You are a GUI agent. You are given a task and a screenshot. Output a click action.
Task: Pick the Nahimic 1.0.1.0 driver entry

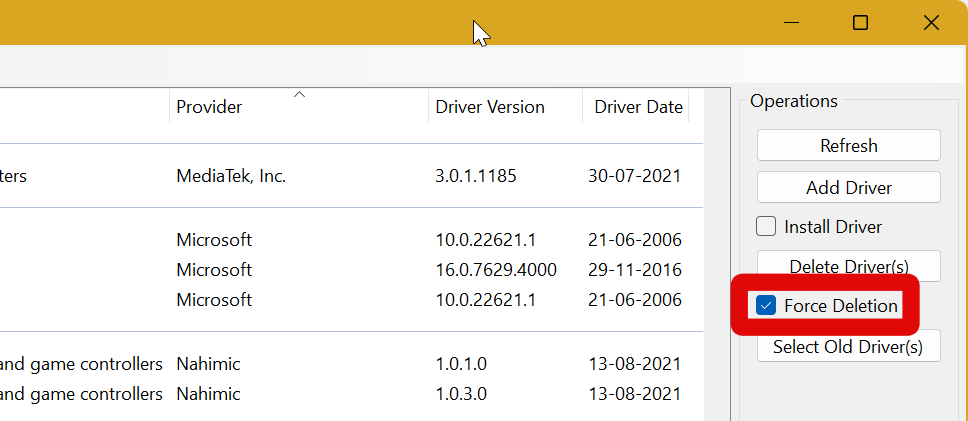click(x=461, y=363)
